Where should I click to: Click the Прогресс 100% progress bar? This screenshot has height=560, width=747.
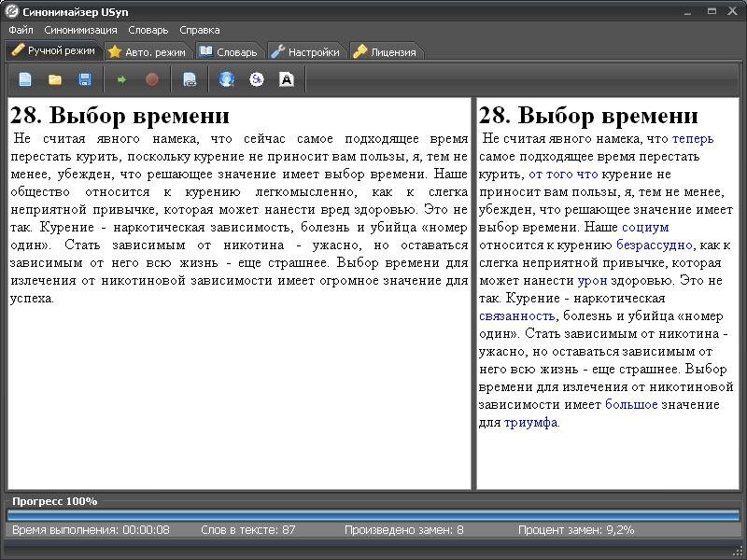pyautogui.click(x=373, y=514)
